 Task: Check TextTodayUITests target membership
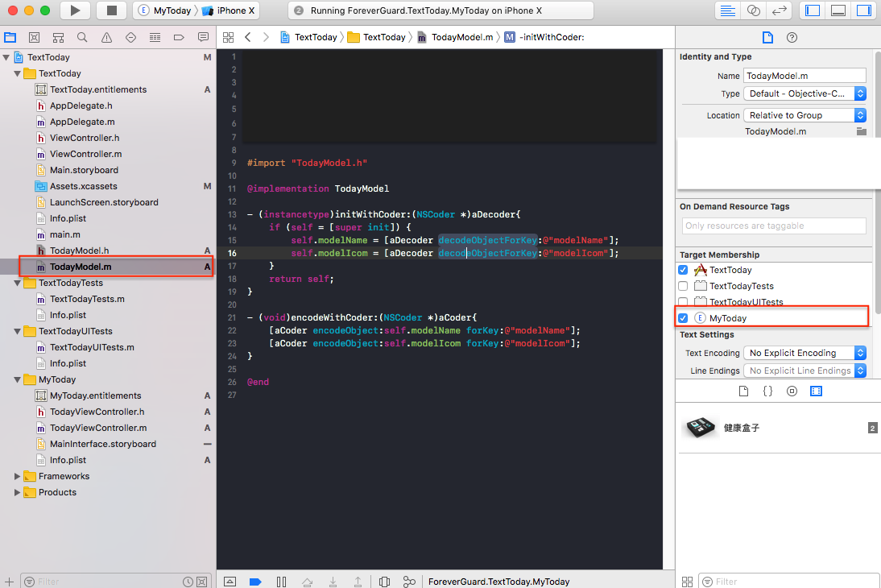coord(683,302)
